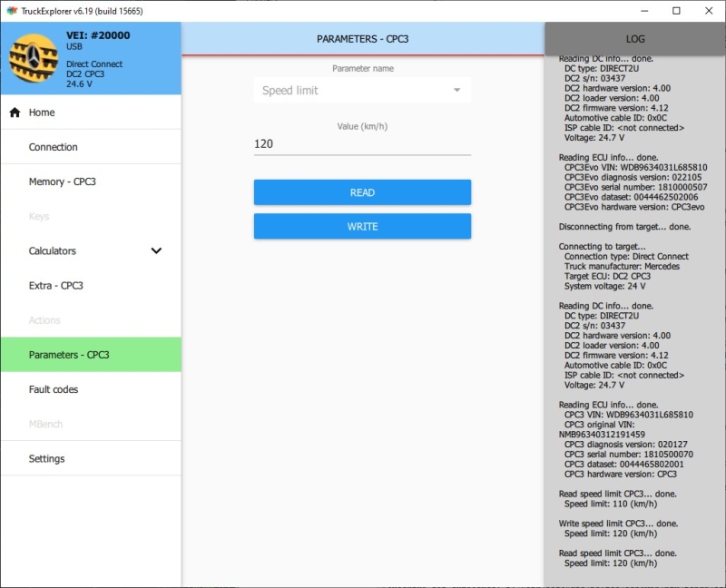Click log line 'CPC3Evo dataset: 0044462502006'

631,197
